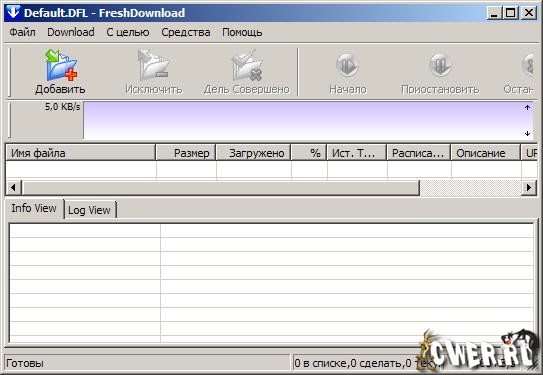Click the Дель Совершено toolbar icon

point(247,65)
